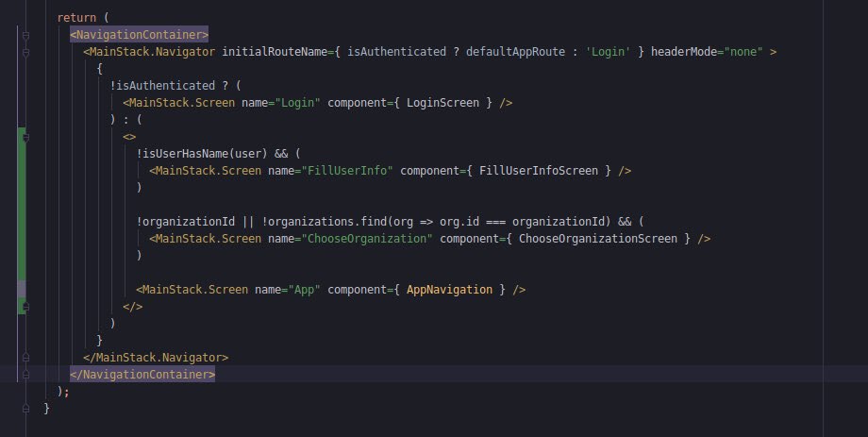Click the closing </NavigationContainer> tag

point(142,375)
